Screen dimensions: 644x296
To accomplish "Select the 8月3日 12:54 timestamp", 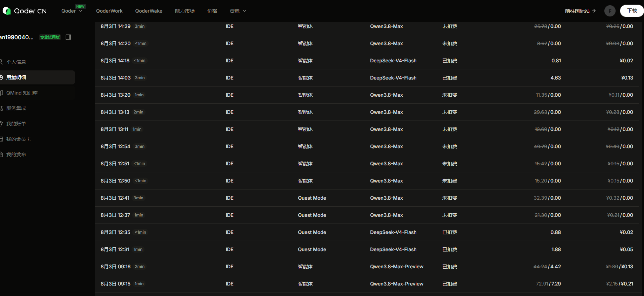I will click(115, 146).
